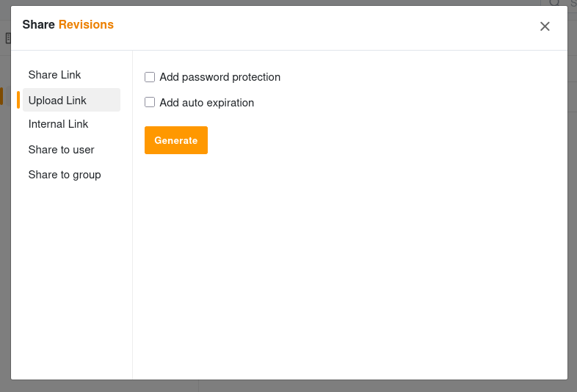Click the empty panel area below the Generate button

[x=349, y=265]
